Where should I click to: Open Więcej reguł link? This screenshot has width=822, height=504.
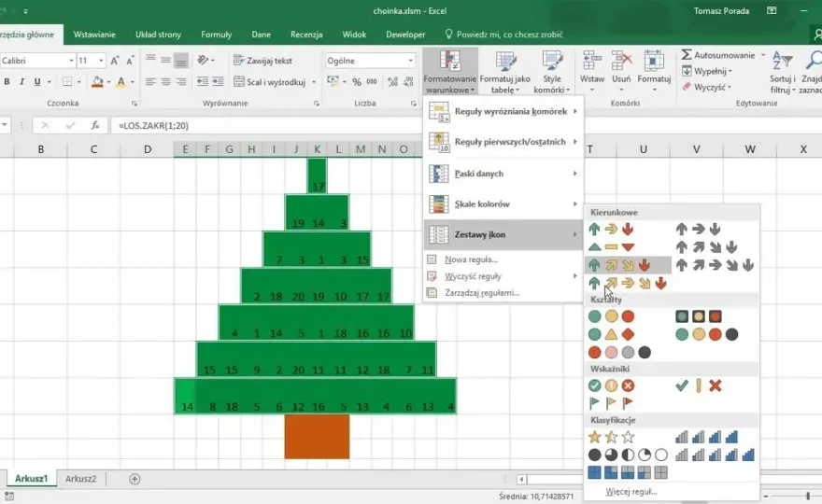[631, 492]
